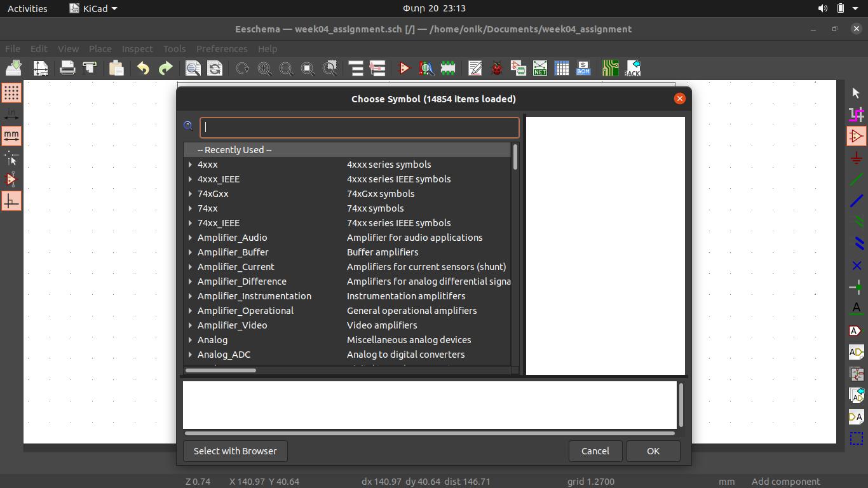Expand the Analog_ADC library

click(190, 355)
